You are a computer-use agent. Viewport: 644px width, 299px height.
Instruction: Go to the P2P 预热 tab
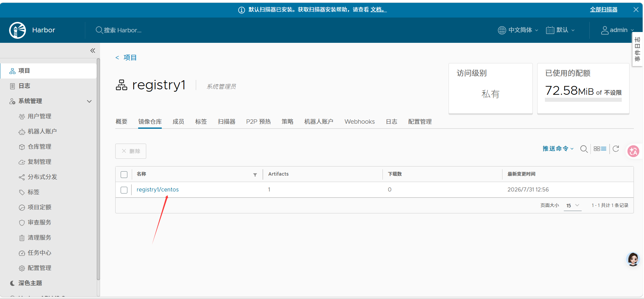[258, 122]
